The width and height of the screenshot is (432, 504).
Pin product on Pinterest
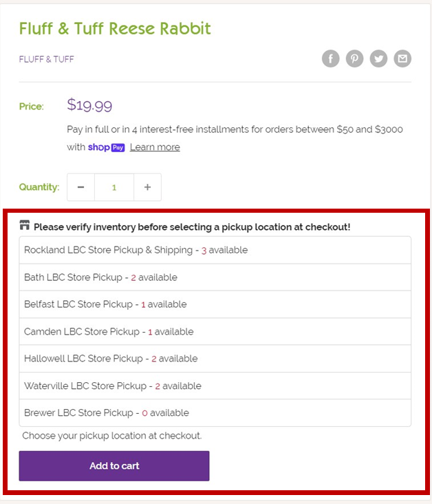tap(354, 59)
